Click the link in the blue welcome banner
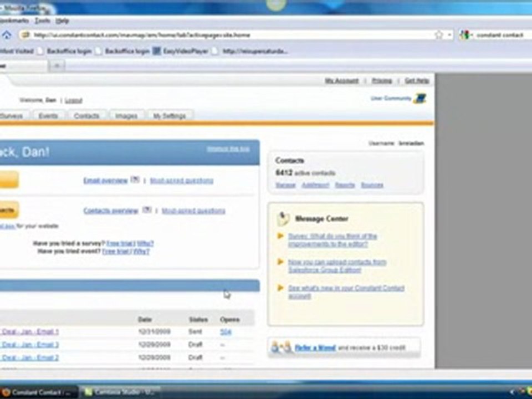 tap(228, 149)
